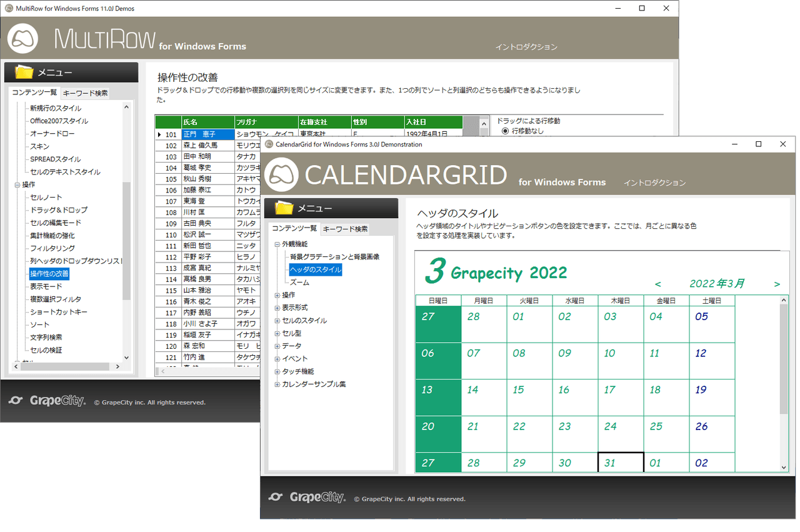Click MultiRow window title bar app icon
The height and width of the screenshot is (532, 800).
click(x=9, y=9)
